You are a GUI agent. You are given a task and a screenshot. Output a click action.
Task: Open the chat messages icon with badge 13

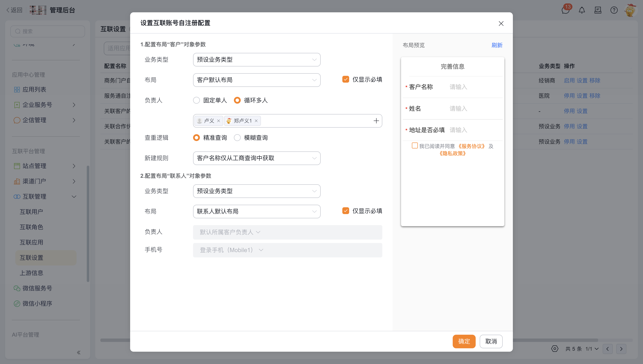(565, 10)
